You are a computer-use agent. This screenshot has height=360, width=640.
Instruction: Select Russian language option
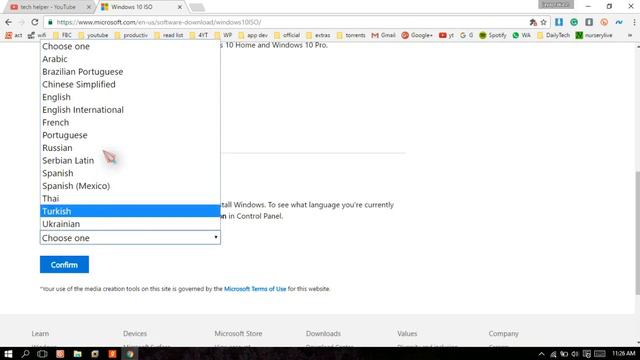click(x=130, y=147)
